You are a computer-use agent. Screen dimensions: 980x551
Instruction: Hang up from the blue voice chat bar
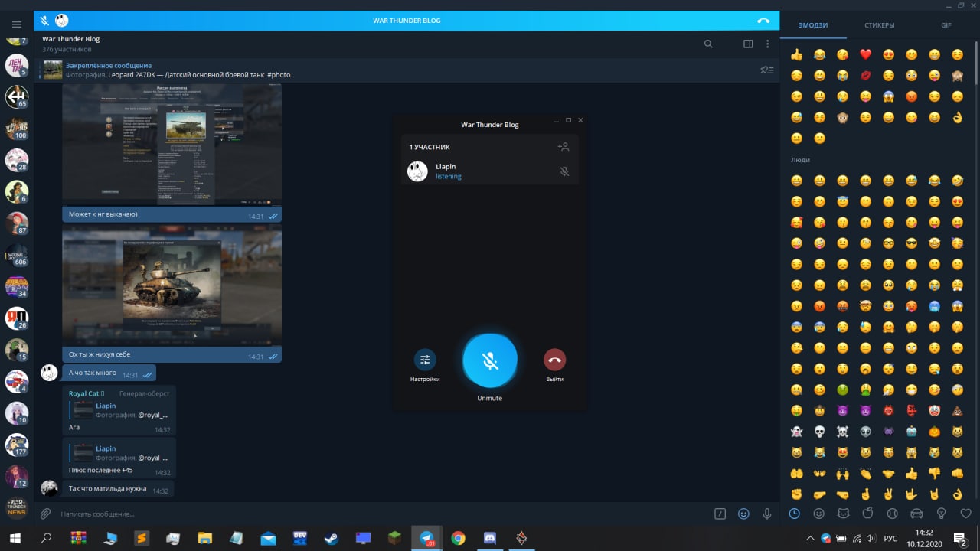click(763, 21)
